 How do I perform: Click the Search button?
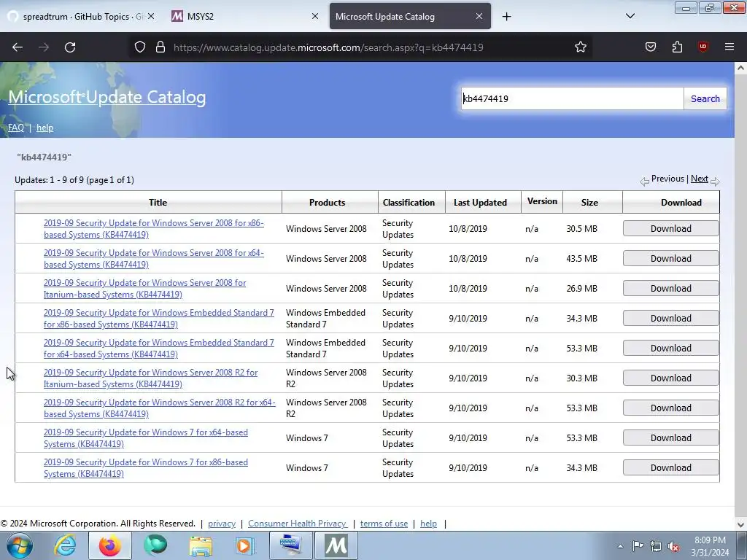pyautogui.click(x=705, y=98)
